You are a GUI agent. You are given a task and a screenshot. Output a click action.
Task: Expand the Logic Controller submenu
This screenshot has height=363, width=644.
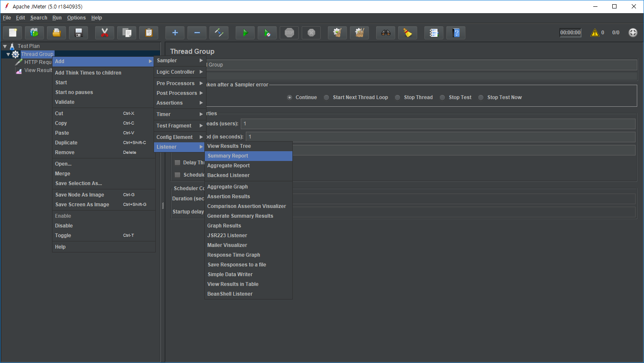180,72
